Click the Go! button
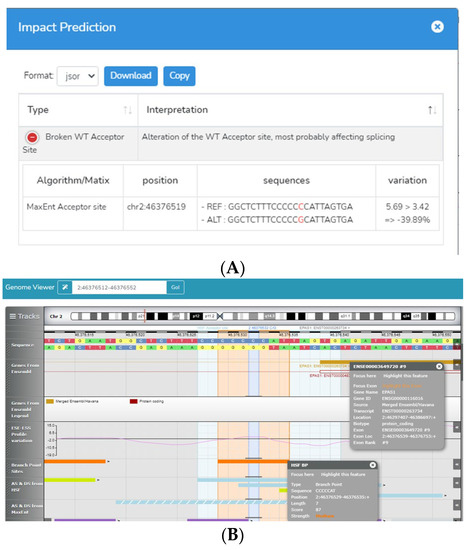472x550 pixels. click(175, 287)
